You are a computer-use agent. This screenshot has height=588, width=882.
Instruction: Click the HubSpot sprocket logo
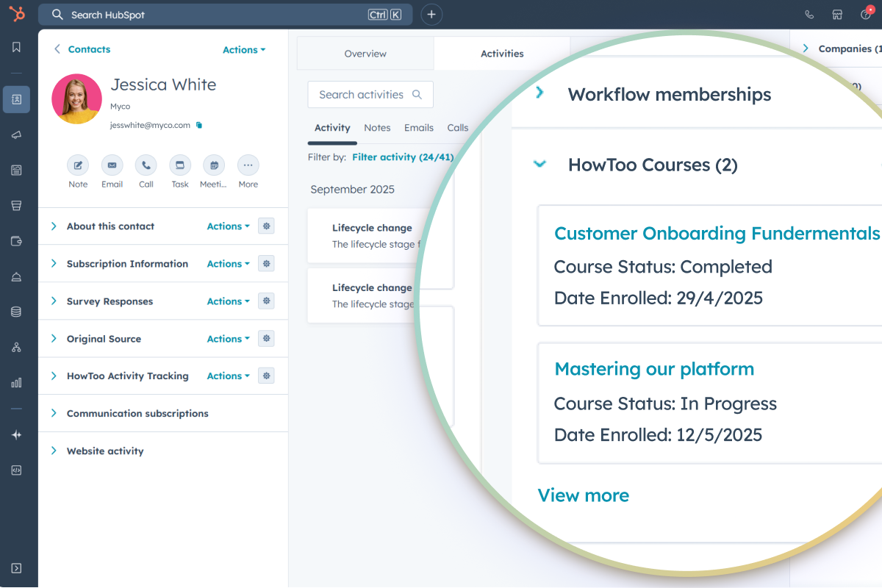pos(16,14)
